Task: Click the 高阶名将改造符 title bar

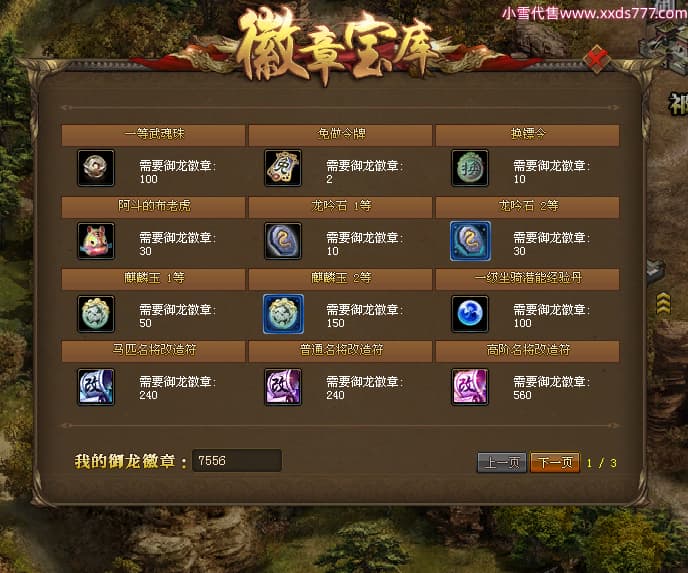Action: [527, 351]
